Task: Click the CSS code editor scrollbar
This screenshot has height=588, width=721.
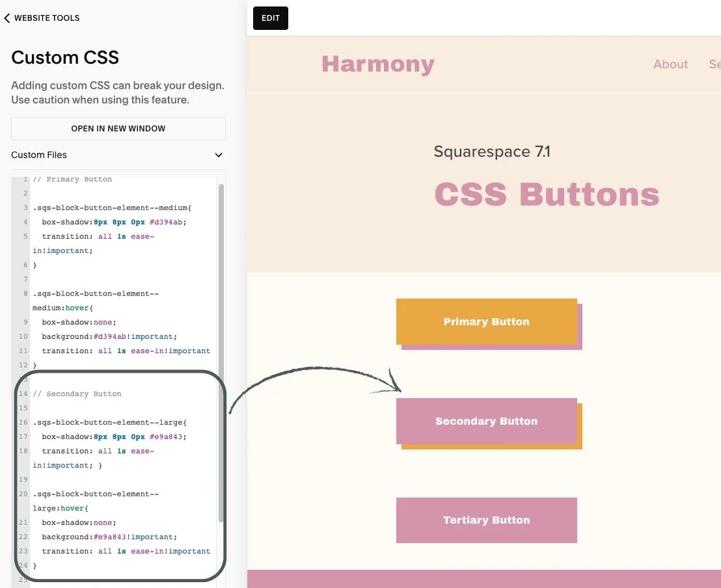Action: pos(221,353)
